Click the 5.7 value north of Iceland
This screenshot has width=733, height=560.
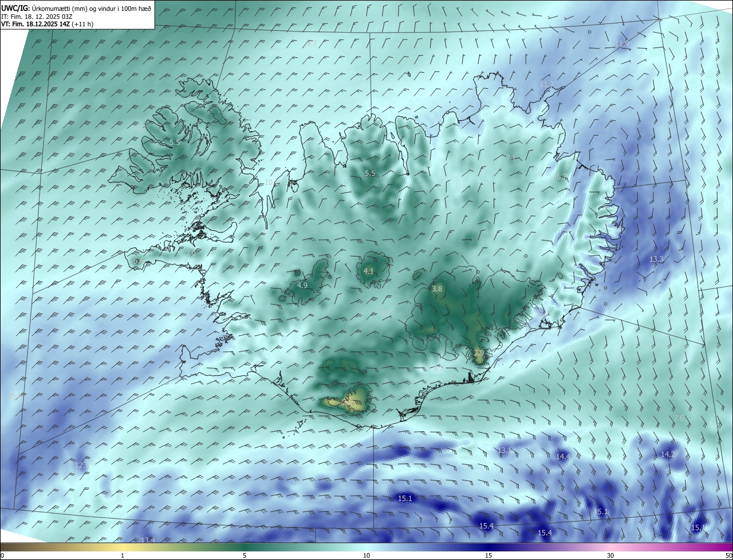click(x=311, y=43)
